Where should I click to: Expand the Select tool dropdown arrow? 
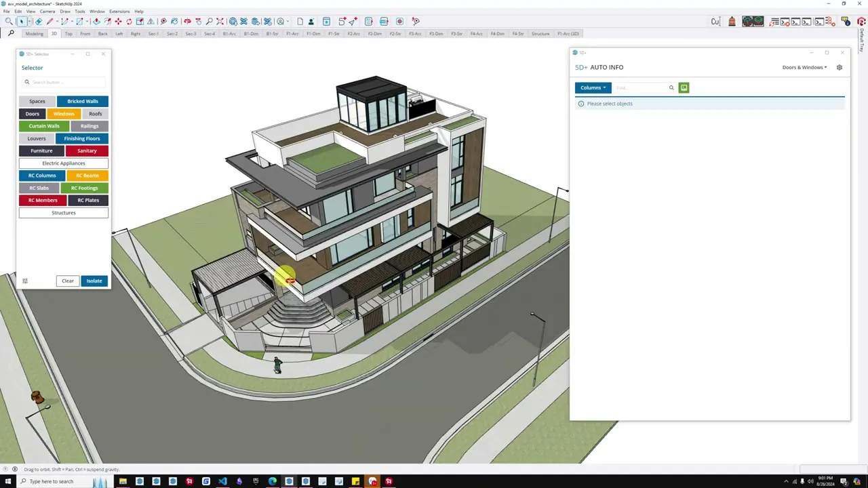(x=28, y=22)
